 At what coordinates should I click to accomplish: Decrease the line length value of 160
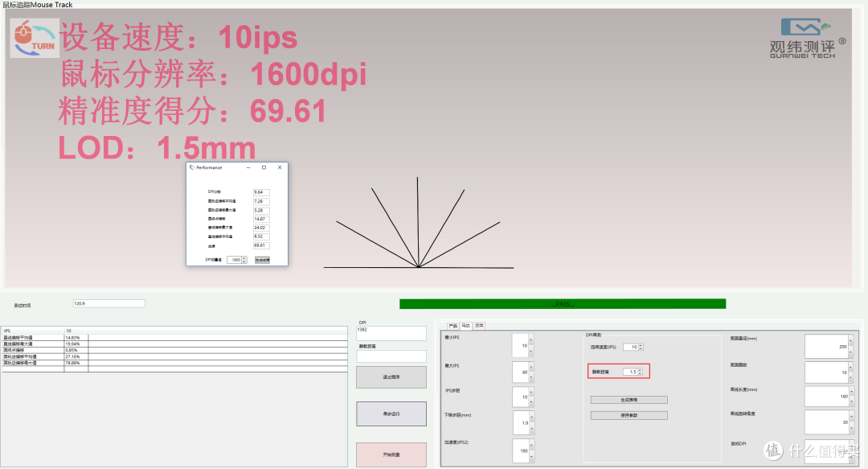(851, 402)
